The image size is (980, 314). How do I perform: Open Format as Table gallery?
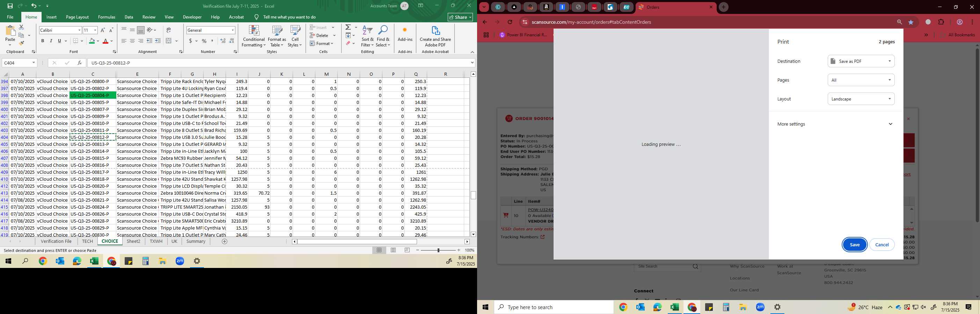coord(277,36)
